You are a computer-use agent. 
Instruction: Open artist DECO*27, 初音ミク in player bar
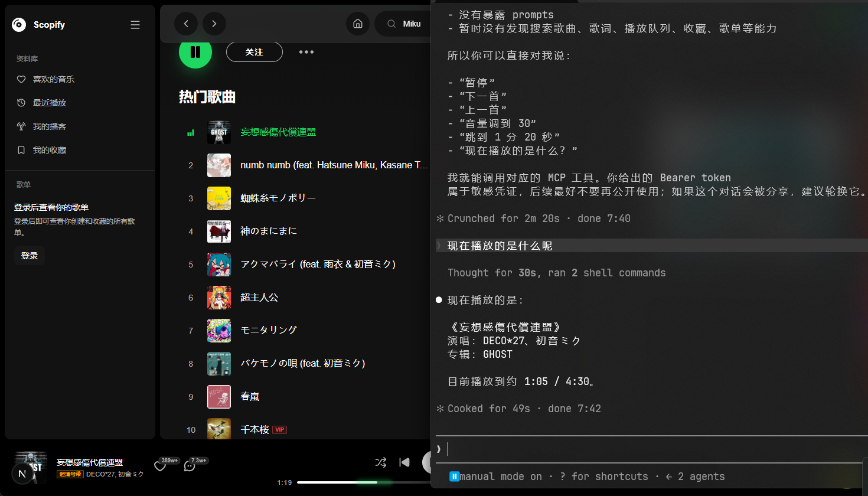coord(115,474)
